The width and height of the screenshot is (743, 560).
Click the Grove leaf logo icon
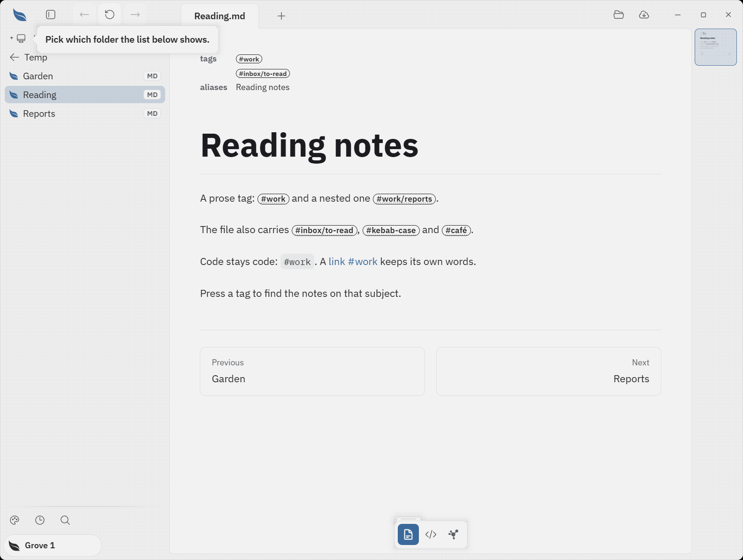(x=20, y=15)
